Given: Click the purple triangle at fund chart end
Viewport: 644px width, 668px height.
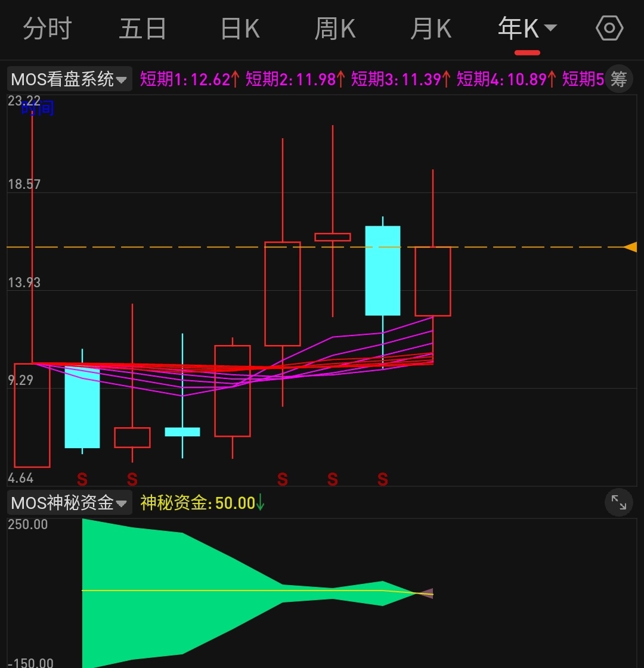Looking at the screenshot, I should pos(425,593).
